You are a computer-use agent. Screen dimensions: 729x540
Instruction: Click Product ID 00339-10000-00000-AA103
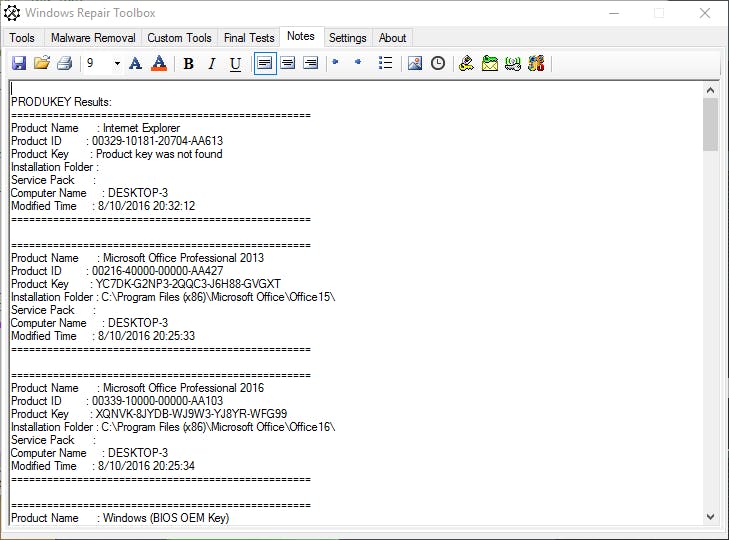coord(158,401)
